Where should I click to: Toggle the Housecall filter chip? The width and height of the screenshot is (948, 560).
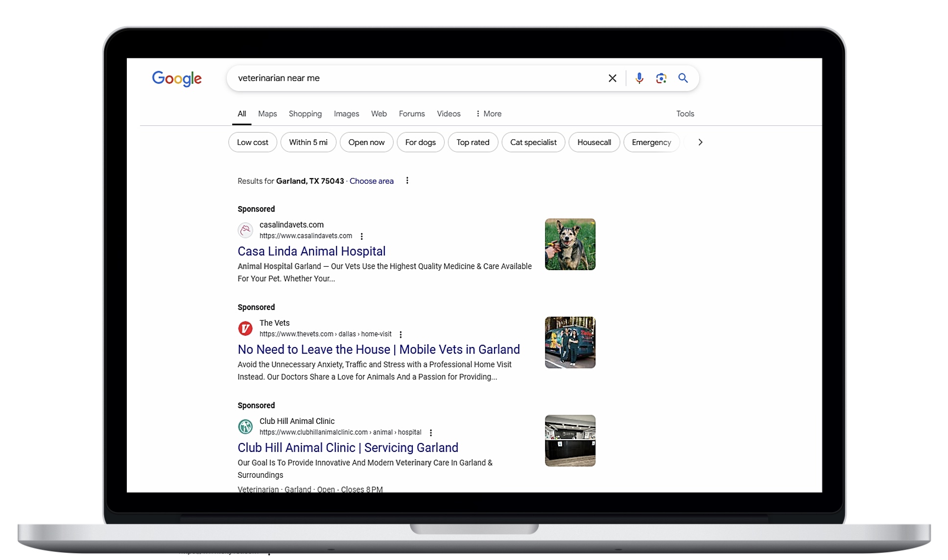594,142
